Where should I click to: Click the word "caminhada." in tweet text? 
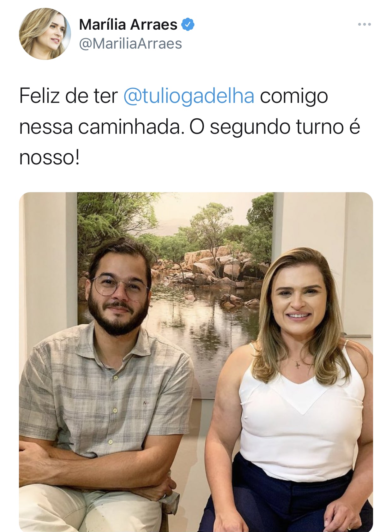(x=131, y=126)
